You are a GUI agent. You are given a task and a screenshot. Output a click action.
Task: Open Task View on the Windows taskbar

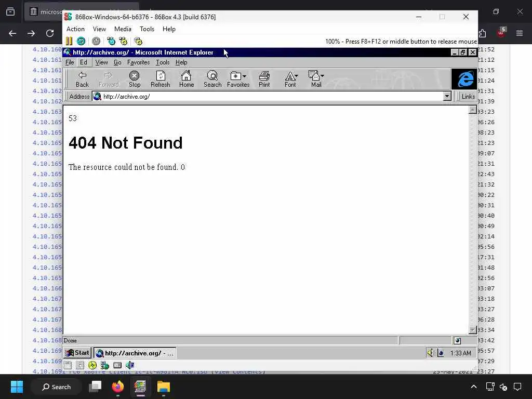point(95,387)
